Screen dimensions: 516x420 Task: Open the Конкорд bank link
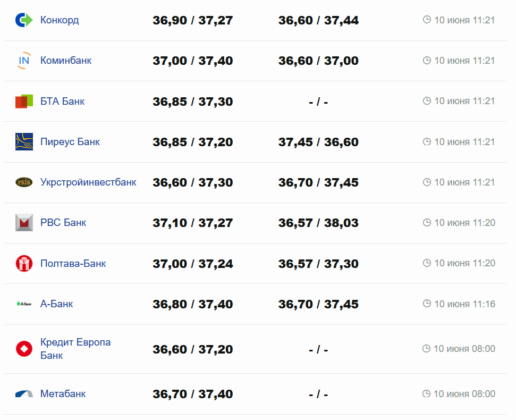point(60,20)
